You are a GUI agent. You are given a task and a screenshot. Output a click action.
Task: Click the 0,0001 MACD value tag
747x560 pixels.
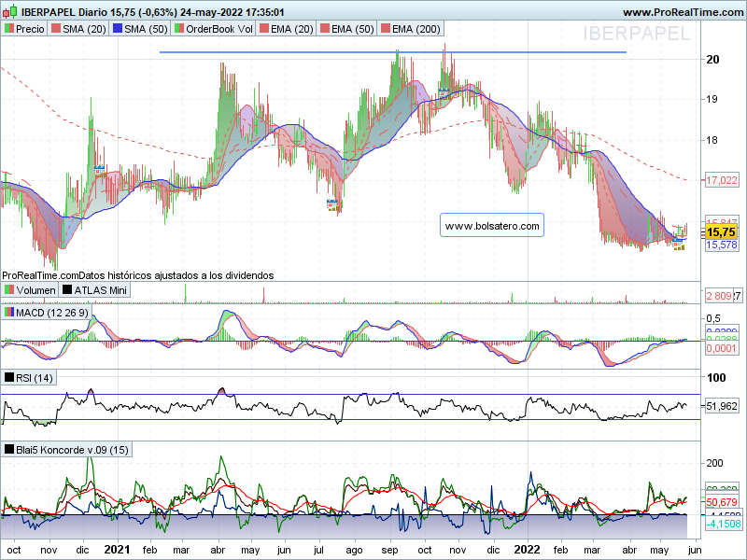pyautogui.click(x=721, y=348)
